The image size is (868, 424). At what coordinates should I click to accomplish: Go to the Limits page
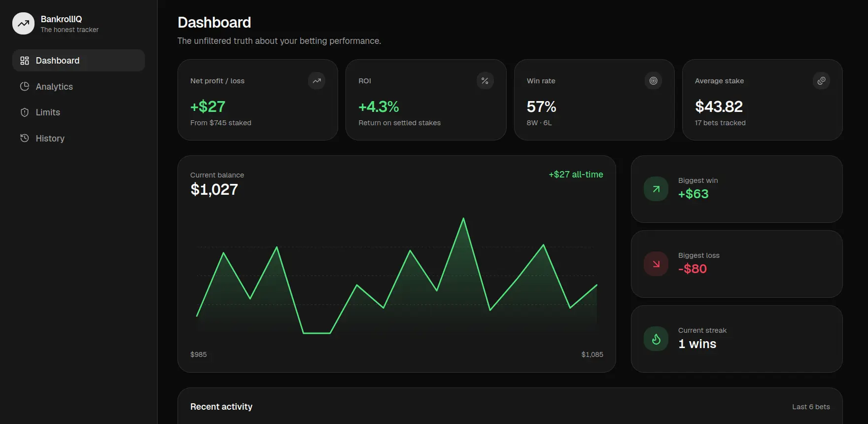pos(78,112)
